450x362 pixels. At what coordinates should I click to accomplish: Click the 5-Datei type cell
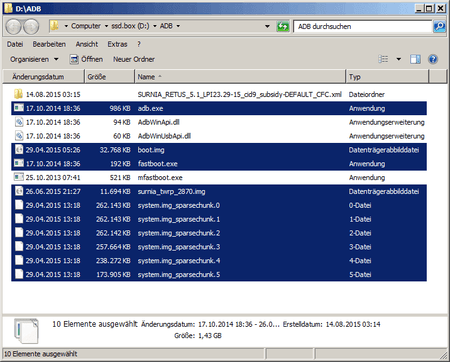(360, 275)
